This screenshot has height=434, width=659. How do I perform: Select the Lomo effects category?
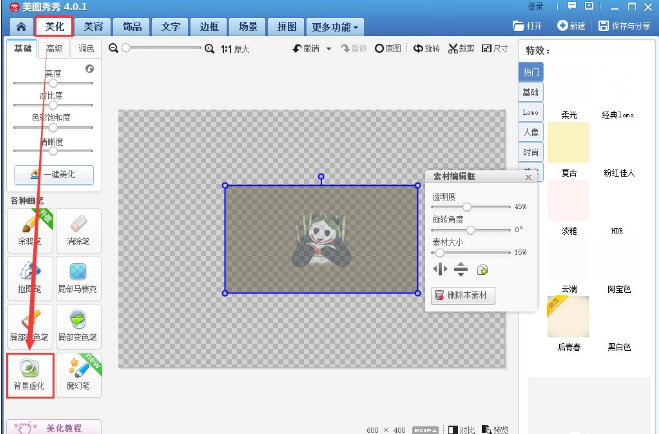[x=531, y=112]
